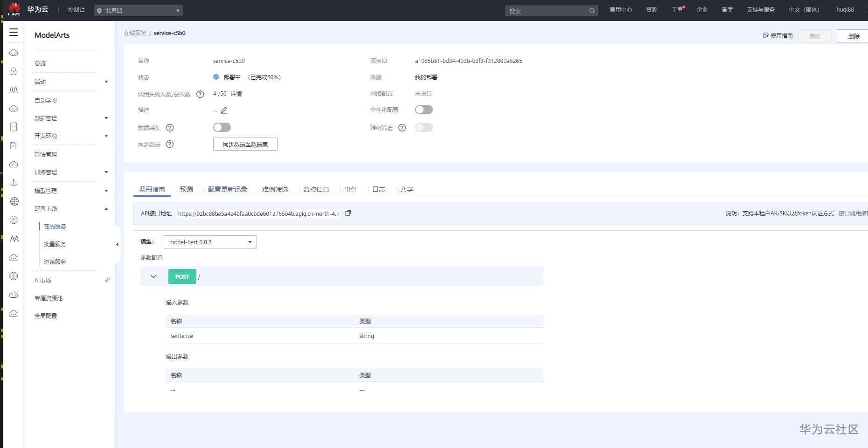Switch to the 预测 tab

point(187,189)
